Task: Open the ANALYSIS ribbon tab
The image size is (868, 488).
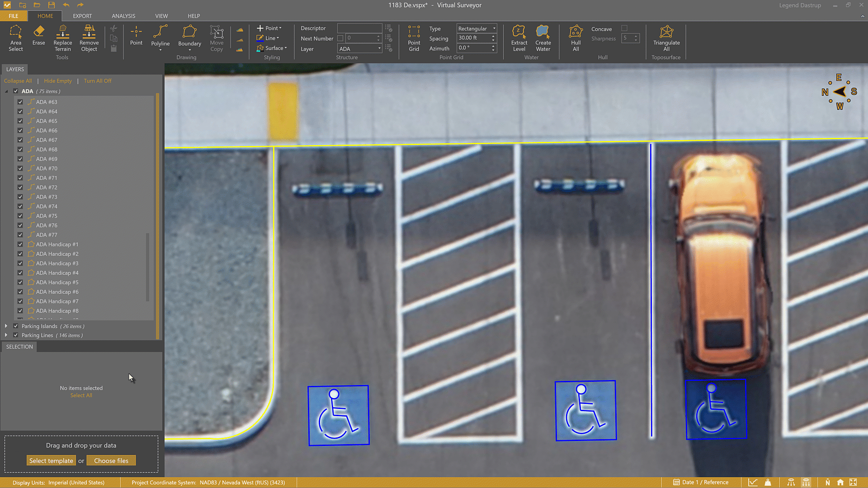Action: (123, 16)
